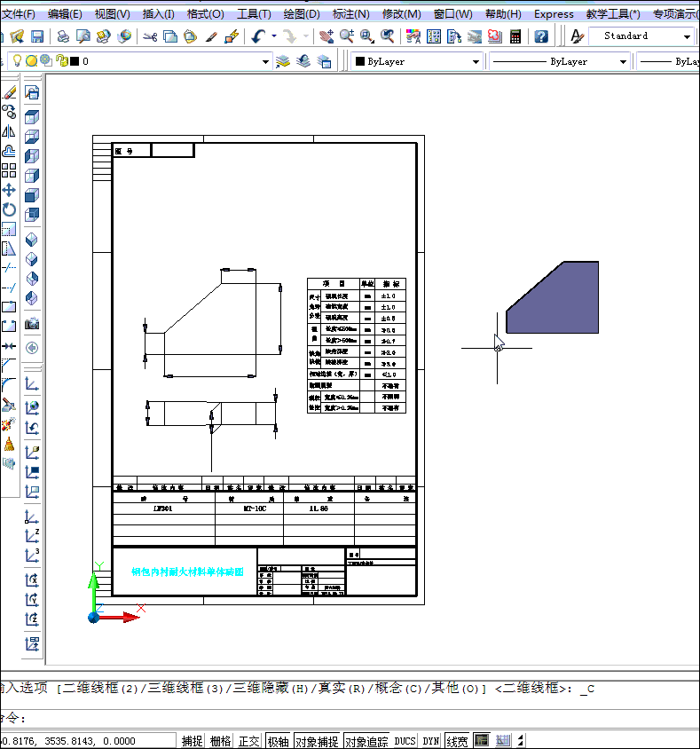
Task: Select the Scale tool
Action: click(9, 229)
